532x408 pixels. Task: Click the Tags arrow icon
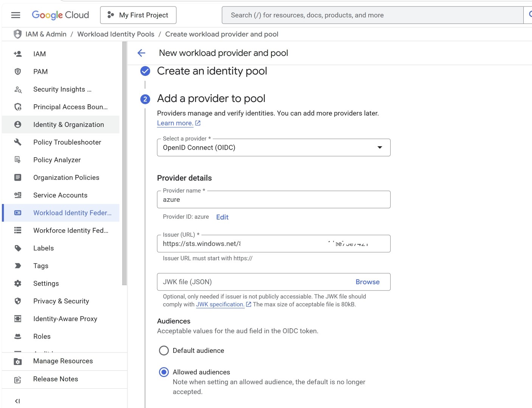17,266
